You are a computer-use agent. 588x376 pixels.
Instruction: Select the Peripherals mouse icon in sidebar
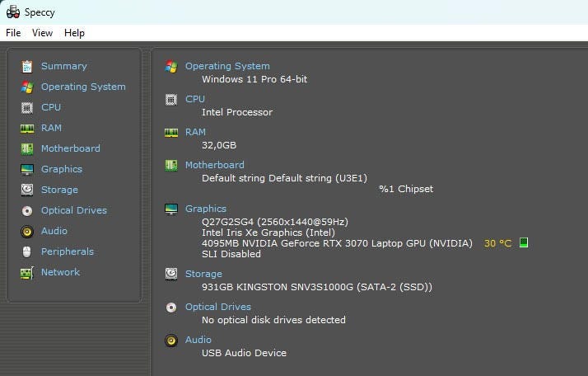[x=27, y=251]
